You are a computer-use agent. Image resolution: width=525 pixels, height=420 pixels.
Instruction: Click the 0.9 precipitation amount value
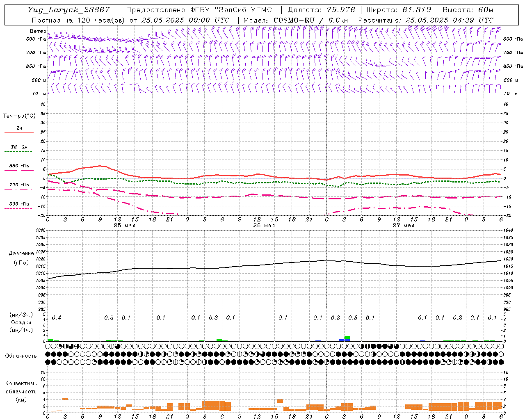pyautogui.click(x=353, y=318)
